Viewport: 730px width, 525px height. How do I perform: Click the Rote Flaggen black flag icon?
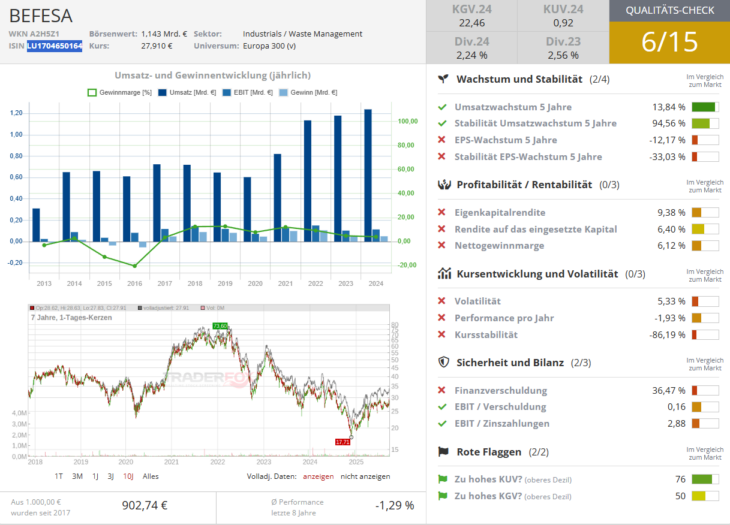pos(443,451)
